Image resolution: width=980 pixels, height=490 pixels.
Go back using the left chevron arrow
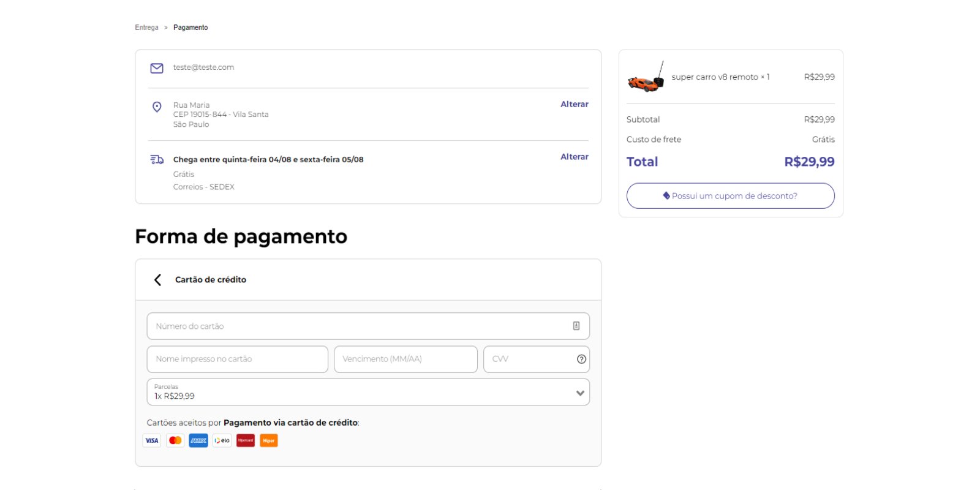click(x=157, y=280)
